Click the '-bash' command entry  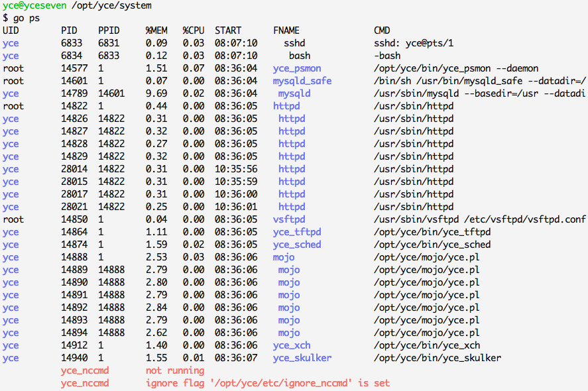[387, 56]
